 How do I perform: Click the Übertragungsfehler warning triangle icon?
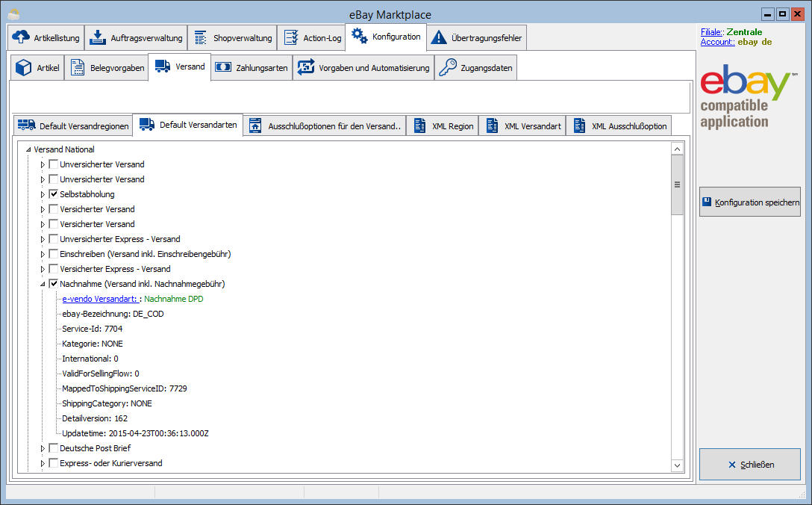(x=439, y=37)
